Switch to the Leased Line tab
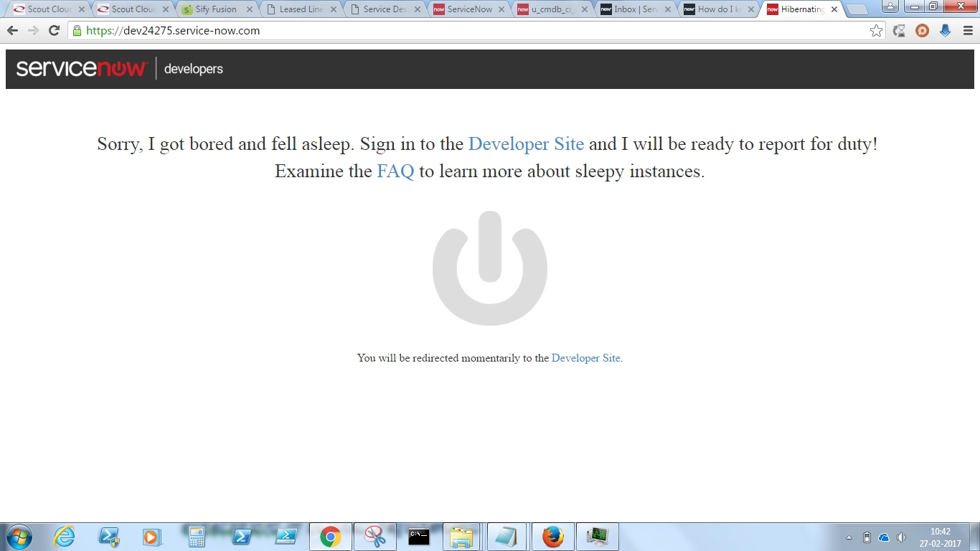The image size is (980, 551). point(301,9)
